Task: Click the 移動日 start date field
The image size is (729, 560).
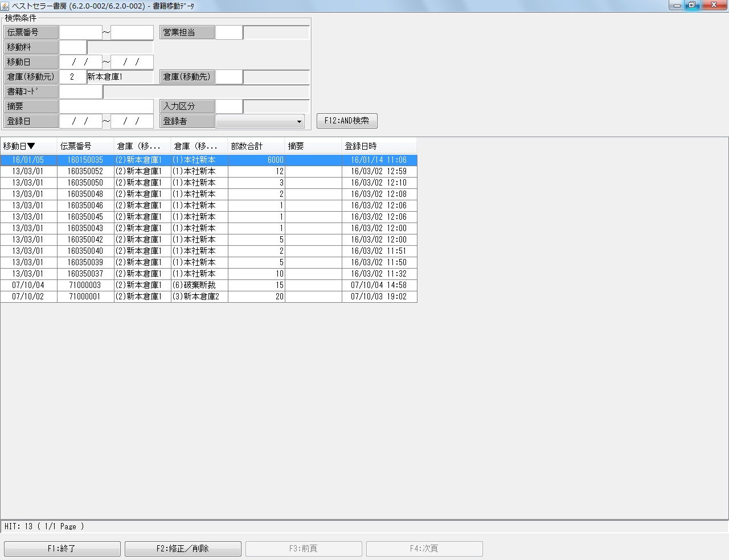Action: click(81, 62)
